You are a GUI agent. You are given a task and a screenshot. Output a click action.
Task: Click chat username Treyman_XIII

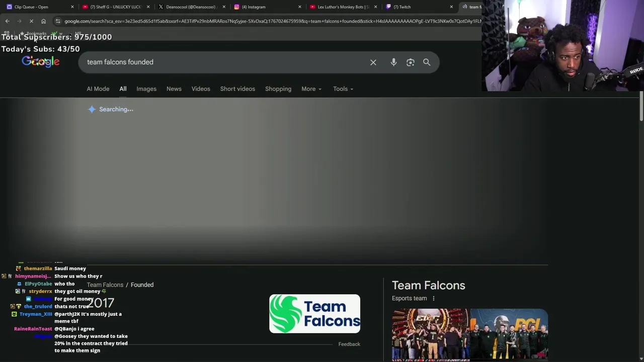36,314
